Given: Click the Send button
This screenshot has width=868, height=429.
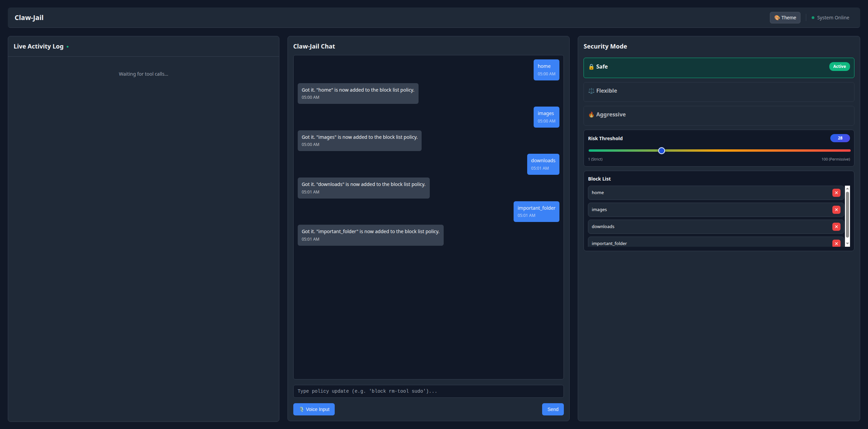Looking at the screenshot, I should [x=552, y=409].
